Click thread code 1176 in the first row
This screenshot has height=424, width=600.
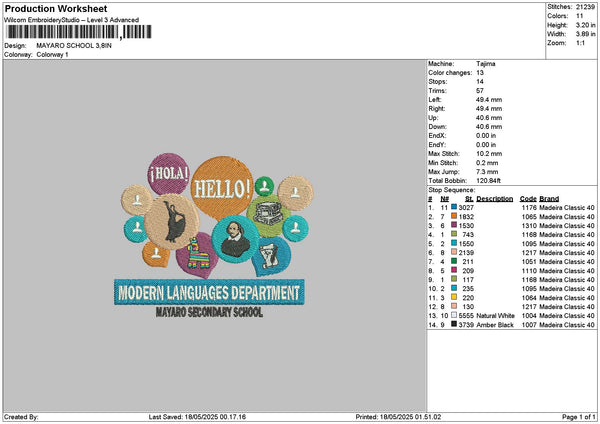pyautogui.click(x=529, y=208)
